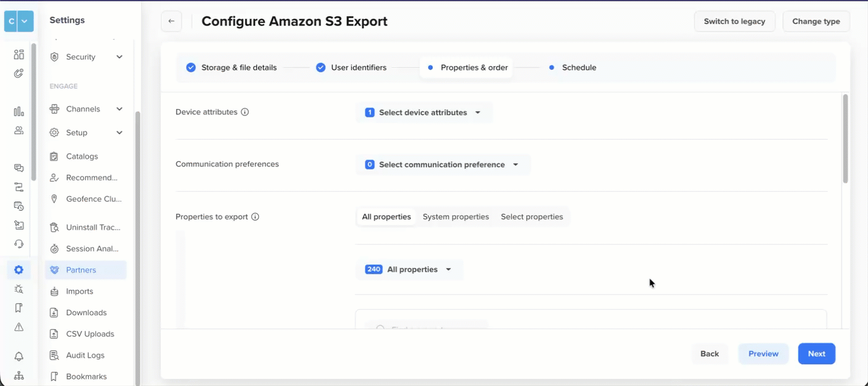Open the journeys flow icon in sidebar
This screenshot has height=386, width=868.
click(x=18, y=186)
